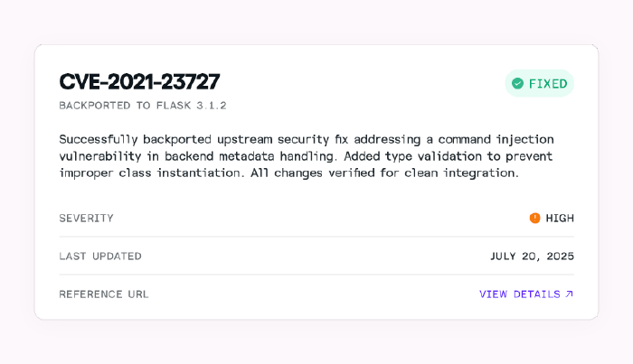
Task: Click the words 'clean integration' ending the description
Action: point(461,173)
